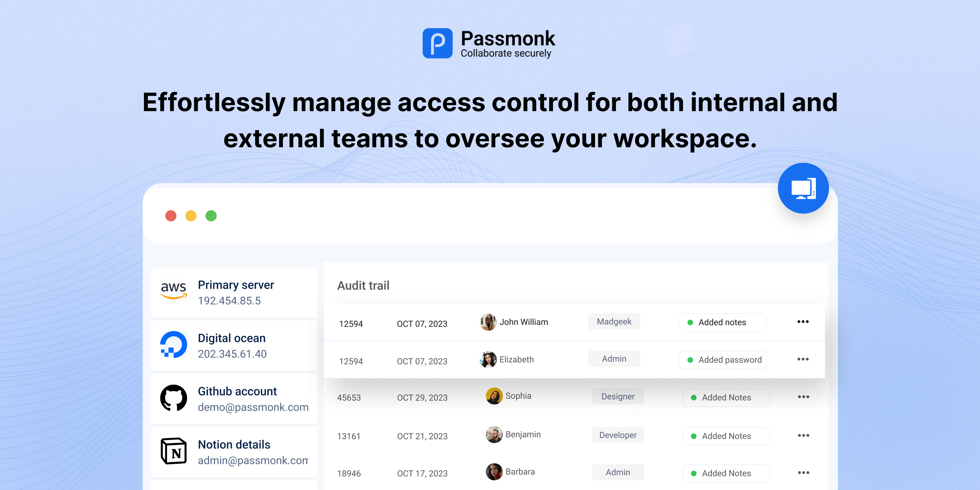Viewport: 980px width, 490px height.
Task: Click the Designer role tag
Action: click(x=618, y=396)
